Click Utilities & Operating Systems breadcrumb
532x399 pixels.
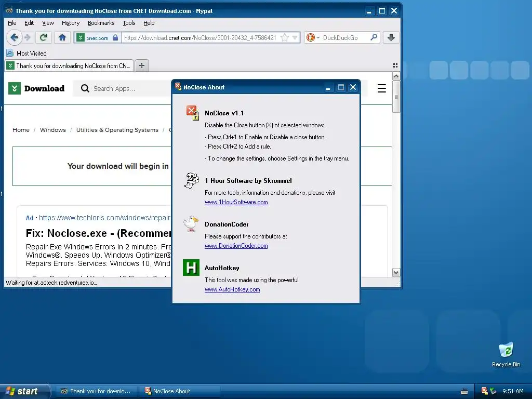pyautogui.click(x=117, y=130)
